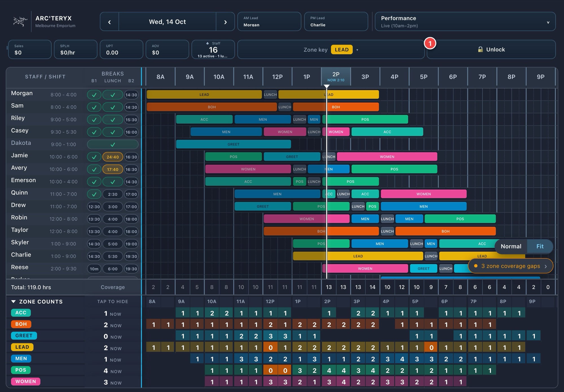This screenshot has height=392, width=564.
Task: Click the Unlock button
Action: tap(491, 49)
